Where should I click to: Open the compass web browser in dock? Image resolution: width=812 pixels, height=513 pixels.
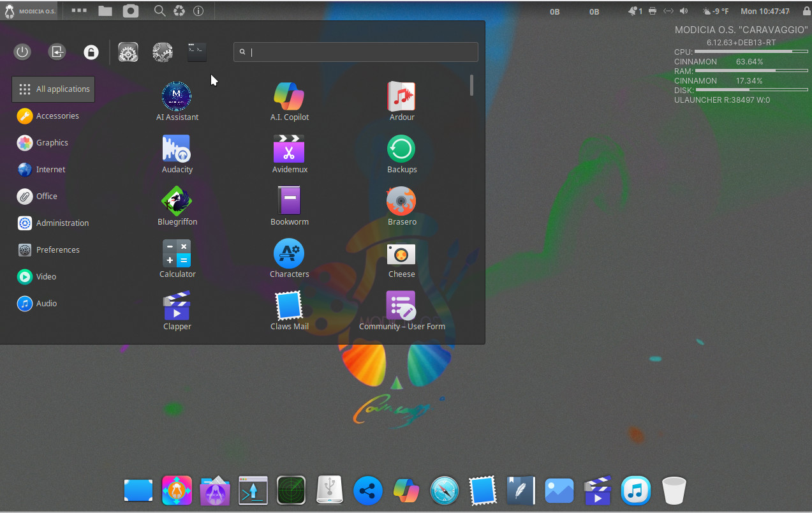(445, 491)
